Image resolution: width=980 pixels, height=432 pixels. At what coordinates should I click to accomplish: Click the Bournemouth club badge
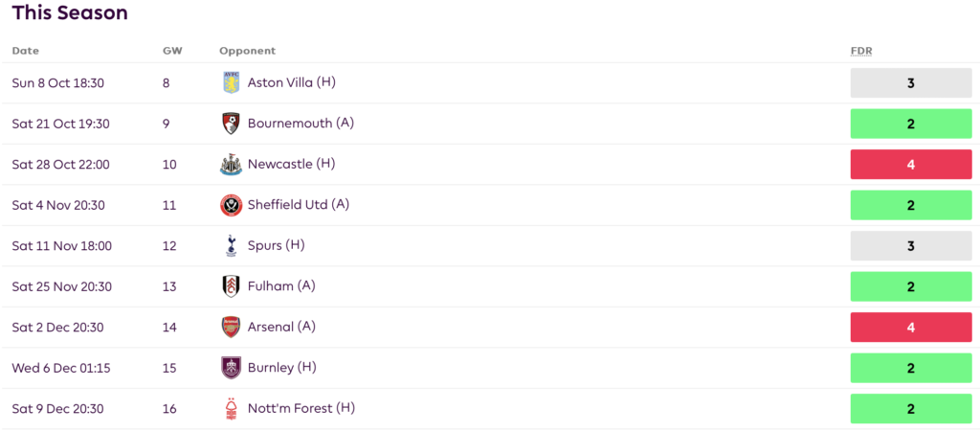232,124
